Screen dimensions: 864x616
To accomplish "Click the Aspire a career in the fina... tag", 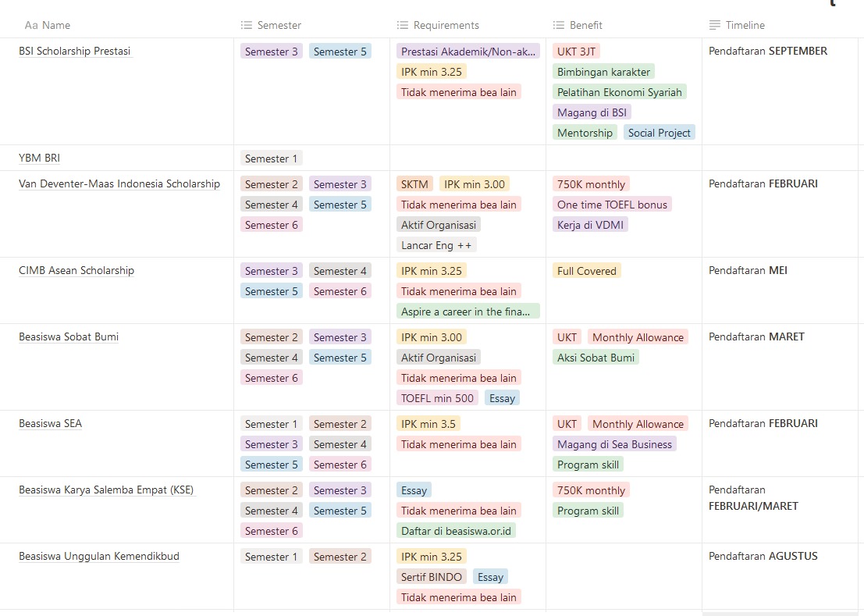I will pyautogui.click(x=468, y=312).
